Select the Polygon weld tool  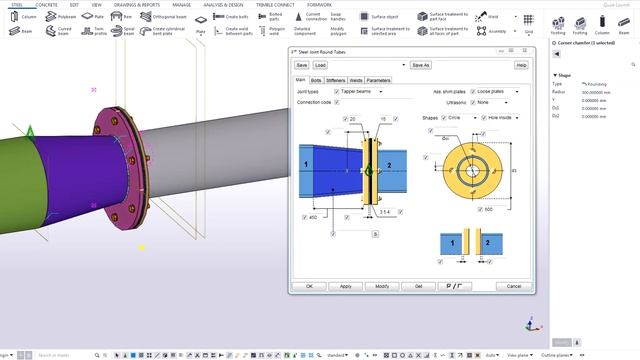click(272, 31)
